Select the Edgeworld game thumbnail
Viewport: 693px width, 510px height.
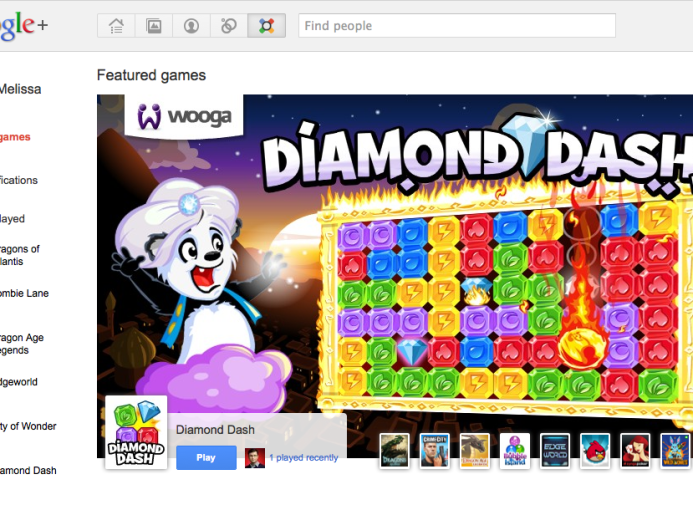point(555,450)
